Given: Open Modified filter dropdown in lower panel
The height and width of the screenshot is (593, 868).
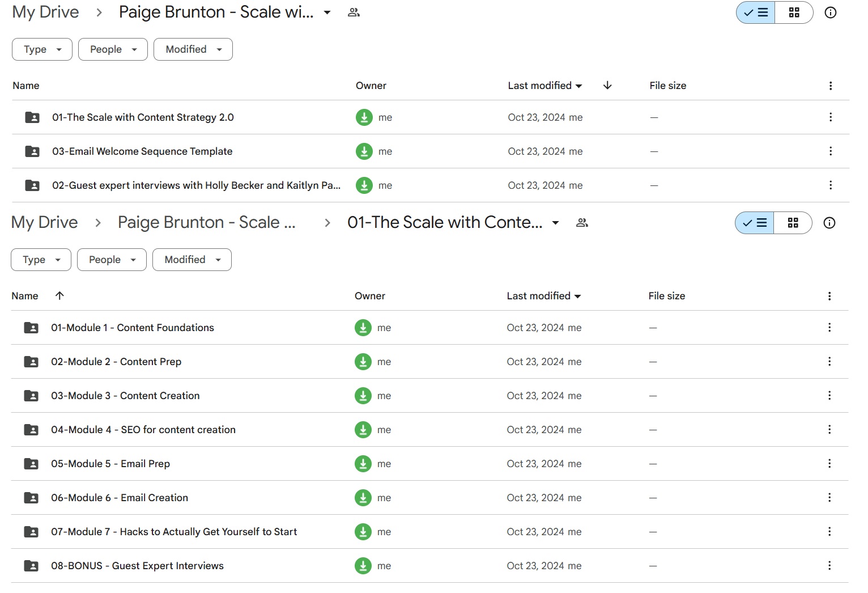Looking at the screenshot, I should click(192, 260).
